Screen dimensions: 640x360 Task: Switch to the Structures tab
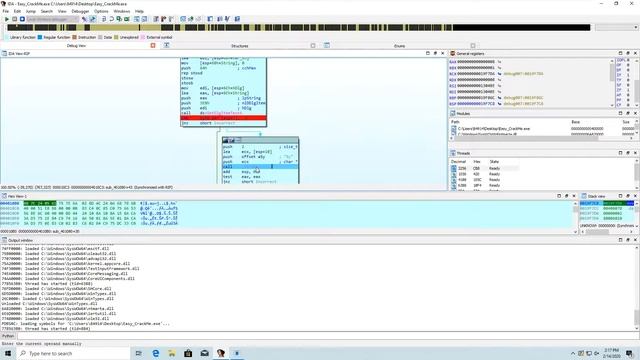240,46
